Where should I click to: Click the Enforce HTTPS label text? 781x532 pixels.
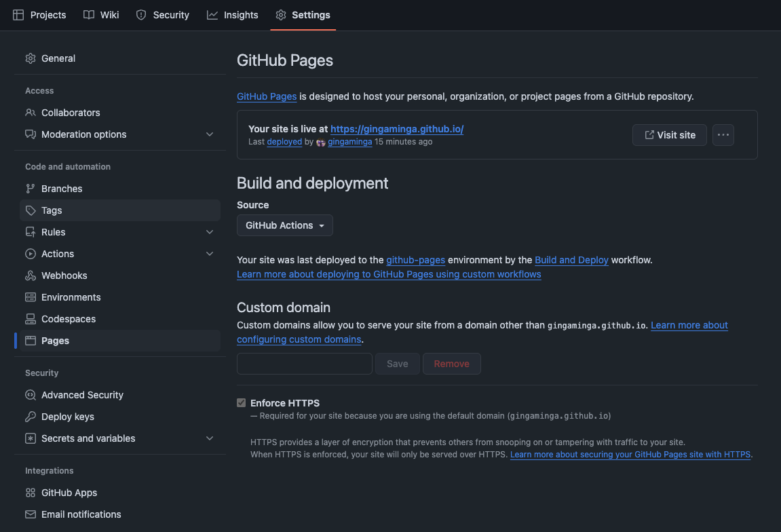[285, 403]
